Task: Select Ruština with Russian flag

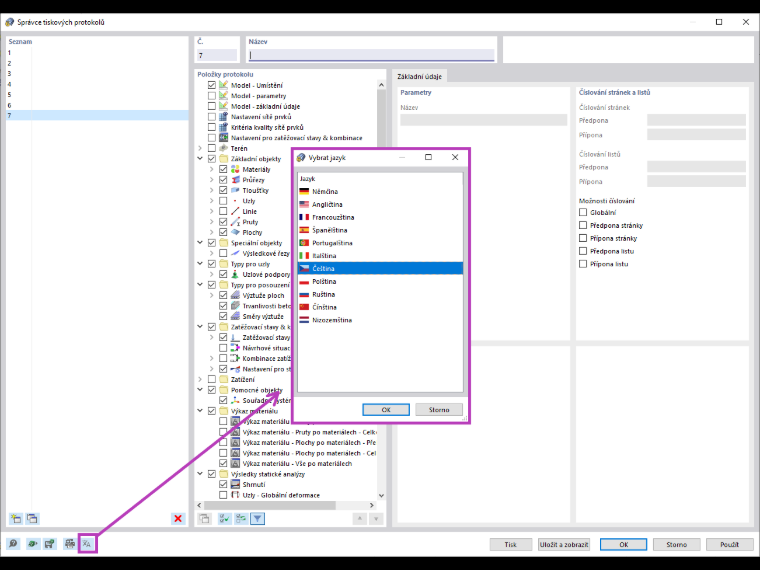Action: point(380,294)
